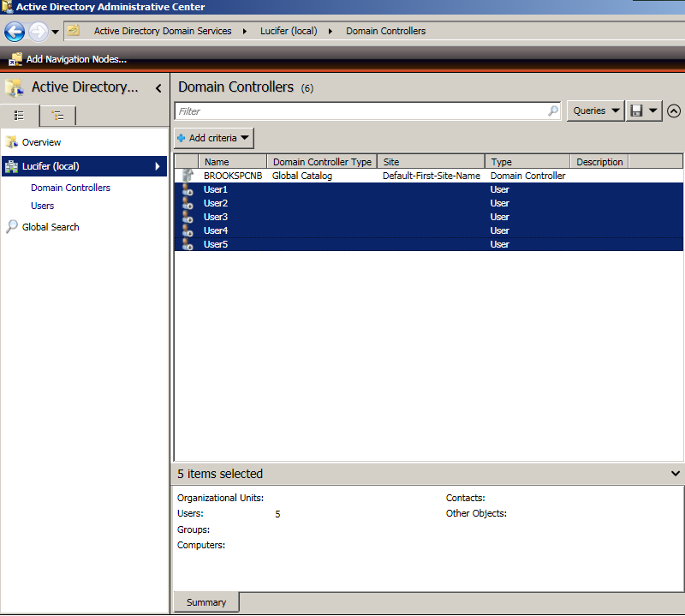Sort by Name column header
This screenshot has height=616, width=685.
(x=232, y=162)
